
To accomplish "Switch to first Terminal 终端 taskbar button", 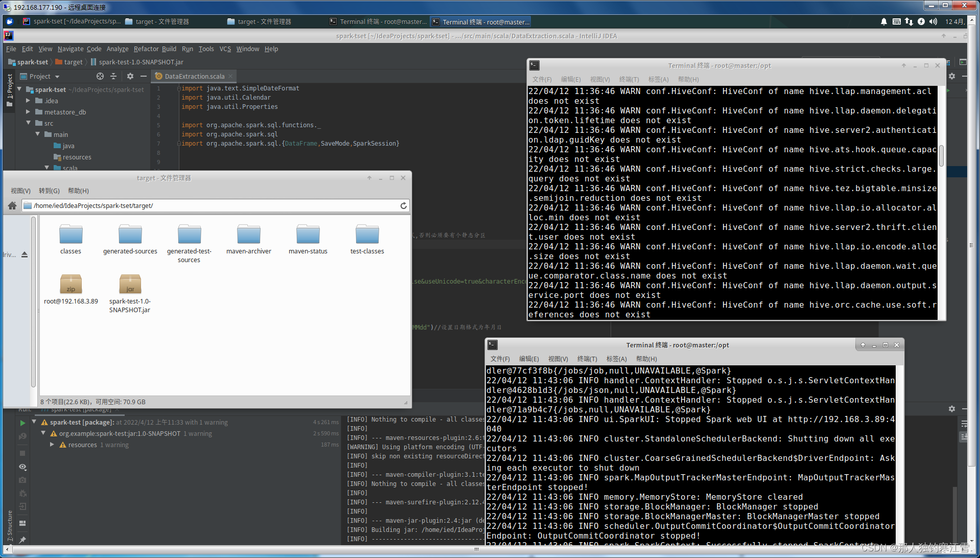I will 378,21.
